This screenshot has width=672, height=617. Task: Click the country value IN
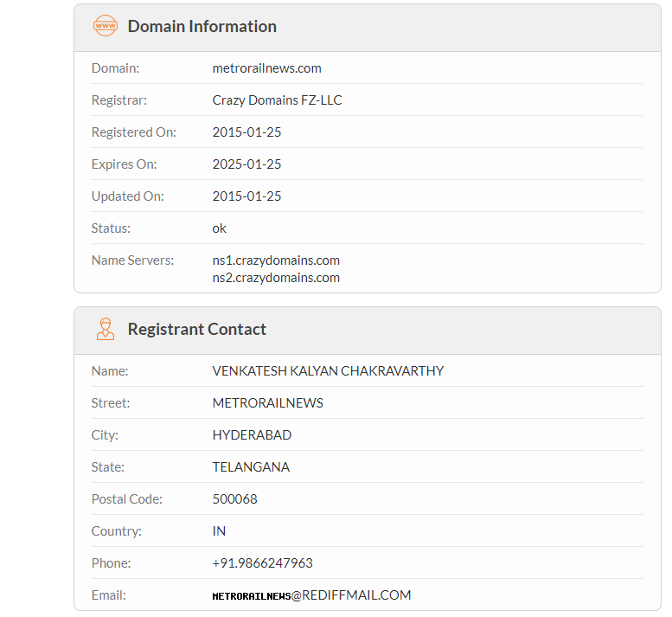pos(219,531)
